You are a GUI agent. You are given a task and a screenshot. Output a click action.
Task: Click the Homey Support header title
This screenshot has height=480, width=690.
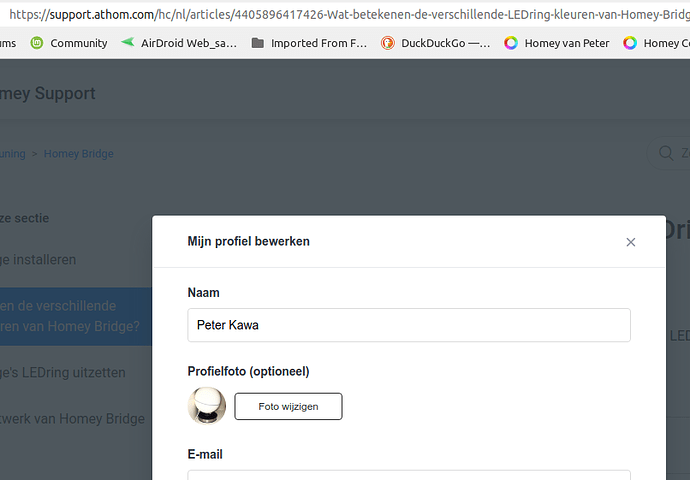point(48,93)
